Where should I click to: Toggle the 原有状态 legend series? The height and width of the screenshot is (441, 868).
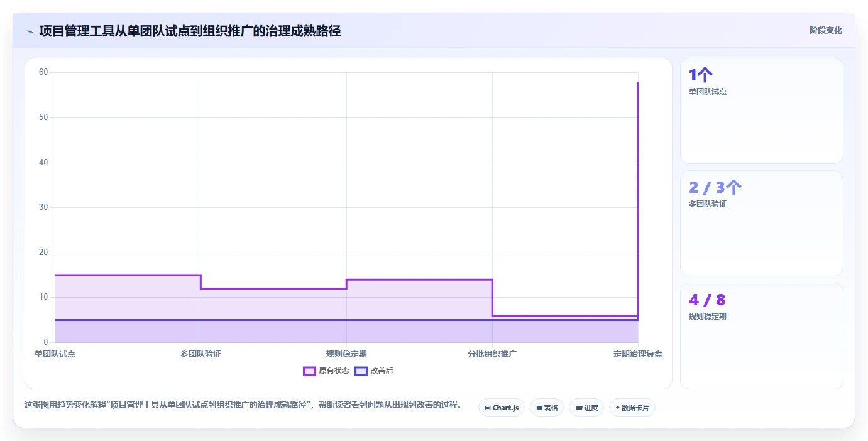click(326, 371)
